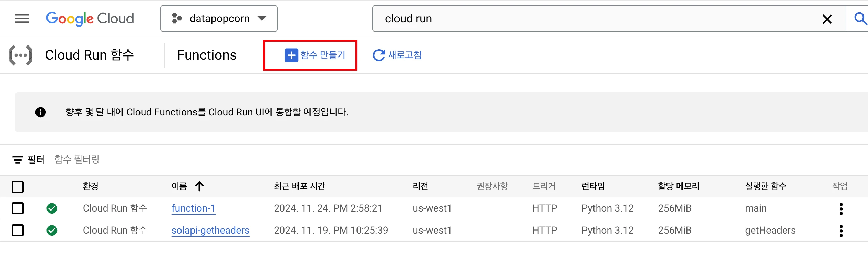Open the datapopcorn project selector dropdown

click(x=219, y=19)
